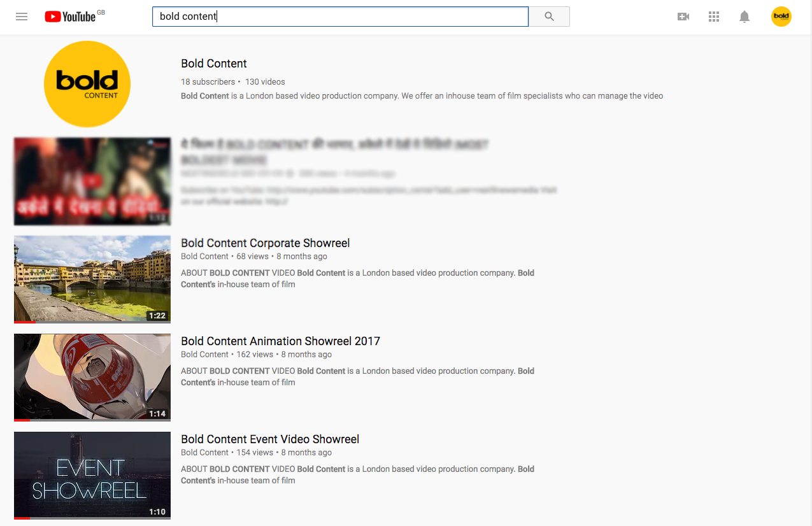Click '130 videos' text
The height and width of the screenshot is (526, 812).
click(x=265, y=82)
